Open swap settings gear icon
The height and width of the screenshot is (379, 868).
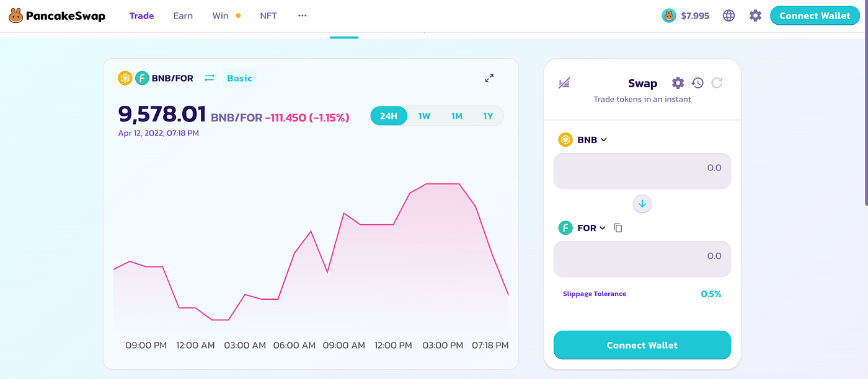(x=678, y=83)
